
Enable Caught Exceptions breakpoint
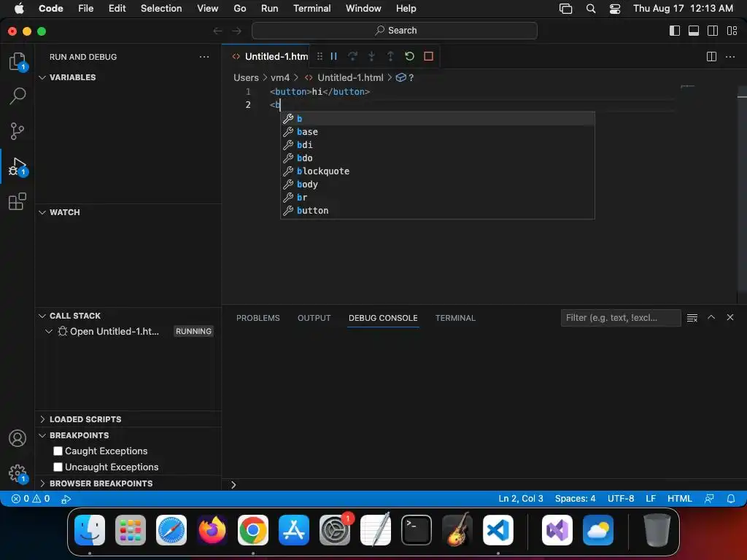click(58, 451)
